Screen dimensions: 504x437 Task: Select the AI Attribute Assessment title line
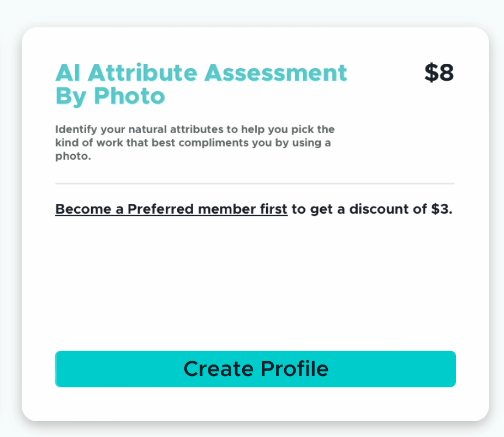tap(201, 73)
